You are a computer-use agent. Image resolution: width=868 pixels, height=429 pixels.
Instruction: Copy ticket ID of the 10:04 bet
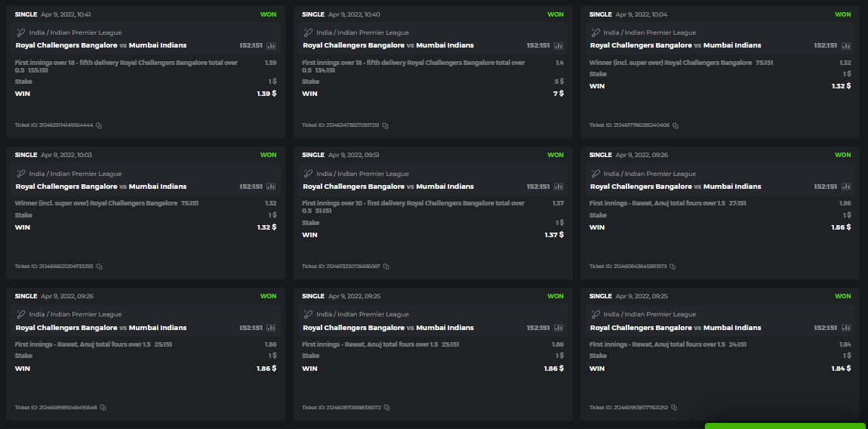point(676,125)
